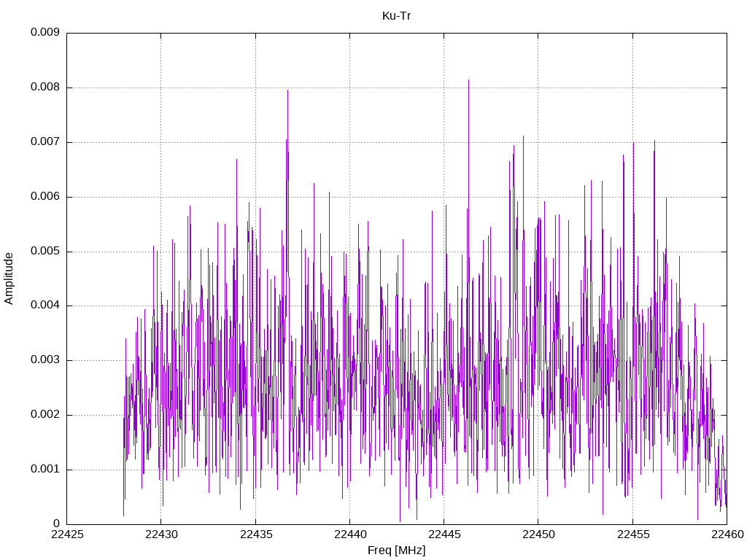This screenshot has width=747, height=560.
Task: Click the x-axis tick label 22445
Action: coord(444,534)
